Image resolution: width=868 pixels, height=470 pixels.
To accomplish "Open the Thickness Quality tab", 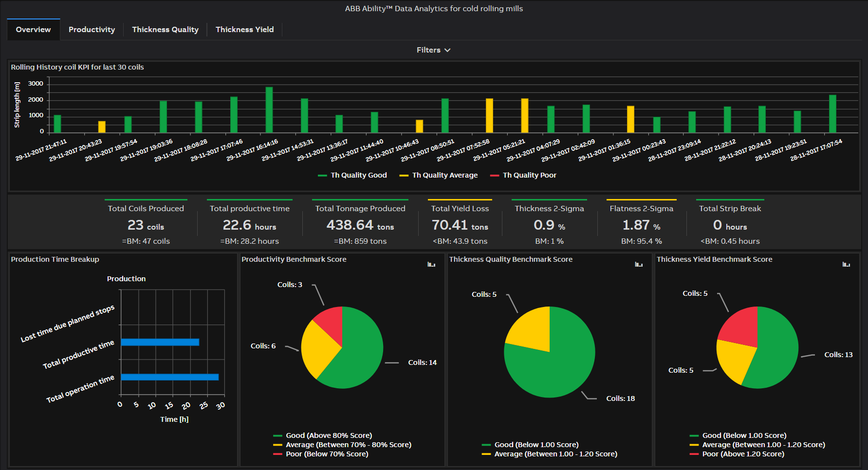I will pyautogui.click(x=165, y=30).
